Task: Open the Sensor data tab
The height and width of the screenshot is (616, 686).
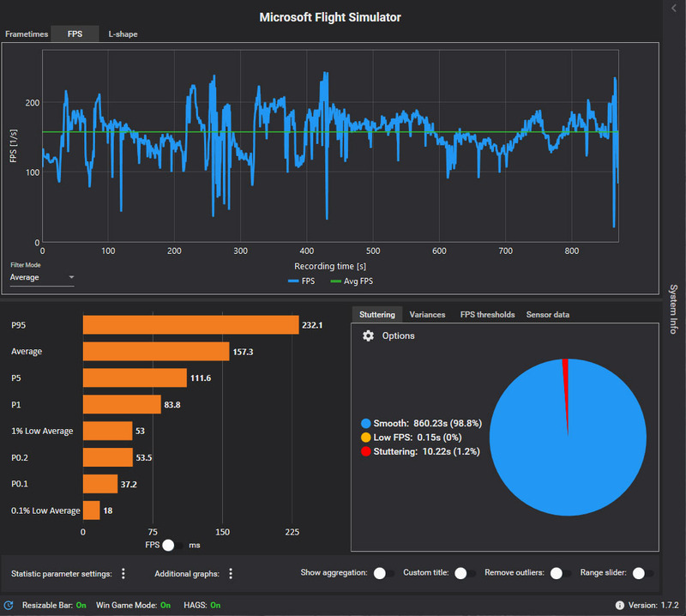Action: click(x=548, y=315)
